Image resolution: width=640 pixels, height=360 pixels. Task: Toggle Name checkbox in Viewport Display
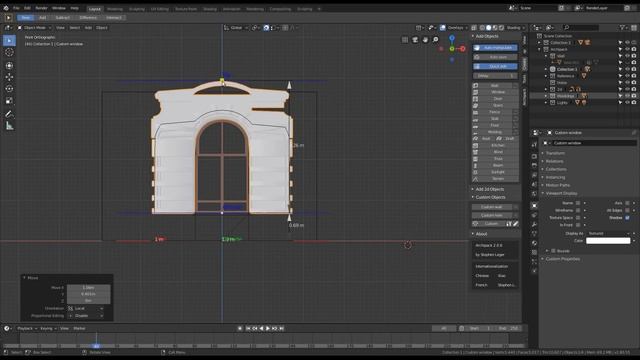(x=578, y=203)
